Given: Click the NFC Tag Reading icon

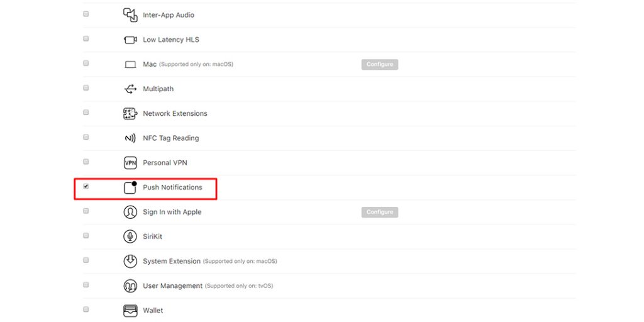Looking at the screenshot, I should tap(130, 138).
